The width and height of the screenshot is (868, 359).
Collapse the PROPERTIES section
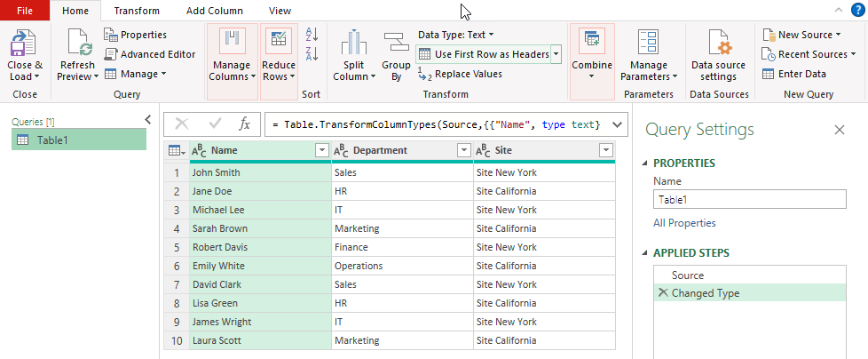tap(644, 164)
